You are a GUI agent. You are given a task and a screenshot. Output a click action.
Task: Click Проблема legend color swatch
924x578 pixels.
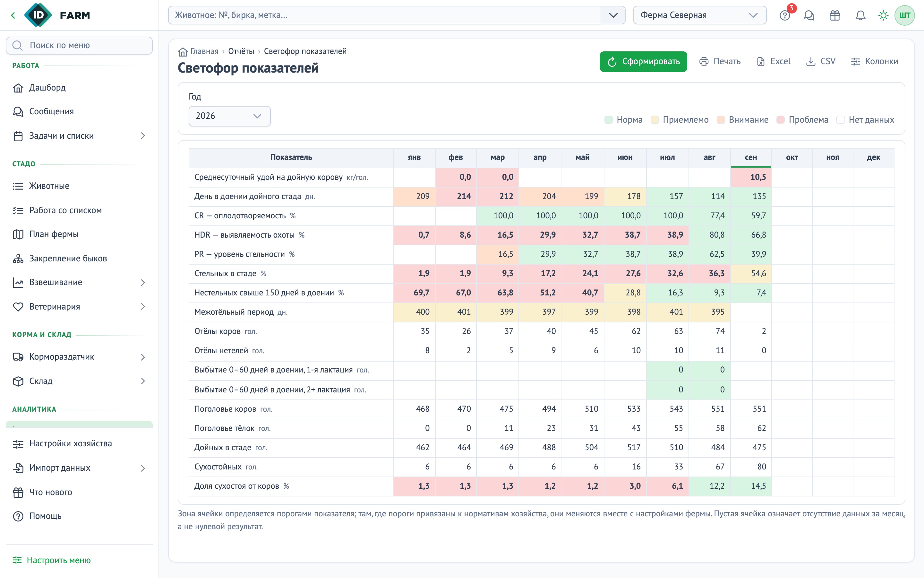(x=781, y=120)
